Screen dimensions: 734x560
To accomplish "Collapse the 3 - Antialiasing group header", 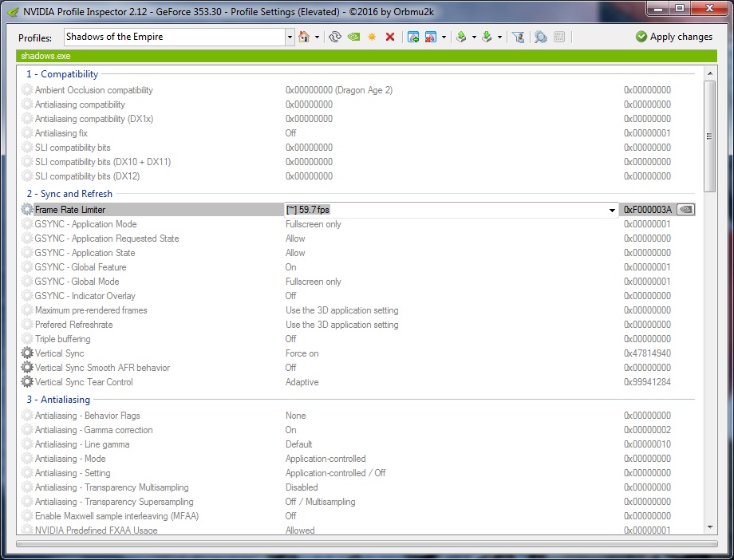I will click(58, 400).
